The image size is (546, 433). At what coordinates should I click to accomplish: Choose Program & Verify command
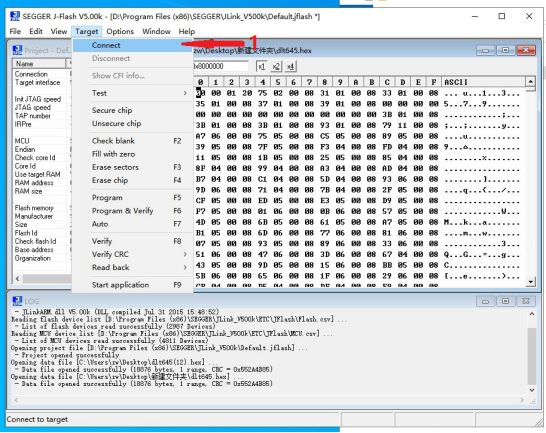tap(132, 211)
